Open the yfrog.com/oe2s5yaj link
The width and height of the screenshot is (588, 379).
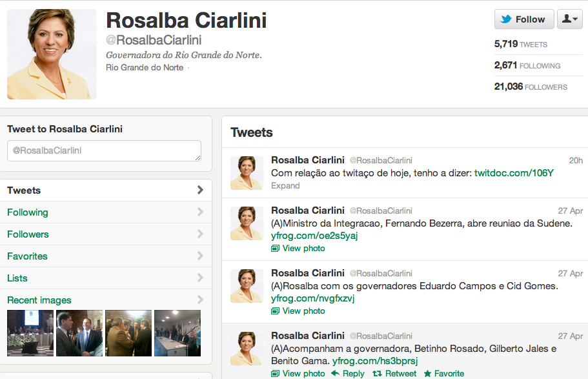(x=314, y=236)
